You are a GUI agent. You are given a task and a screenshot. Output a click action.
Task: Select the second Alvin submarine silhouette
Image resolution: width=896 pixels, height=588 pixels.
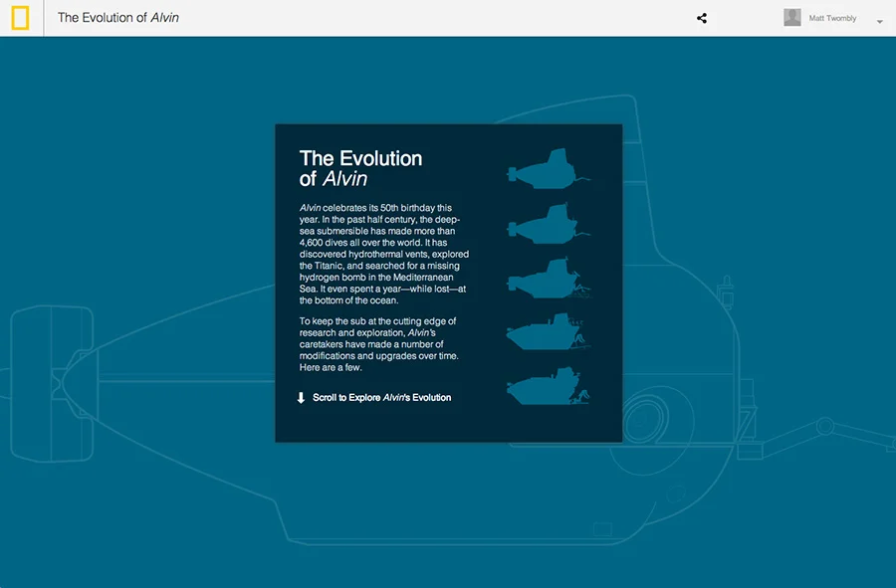[548, 224]
